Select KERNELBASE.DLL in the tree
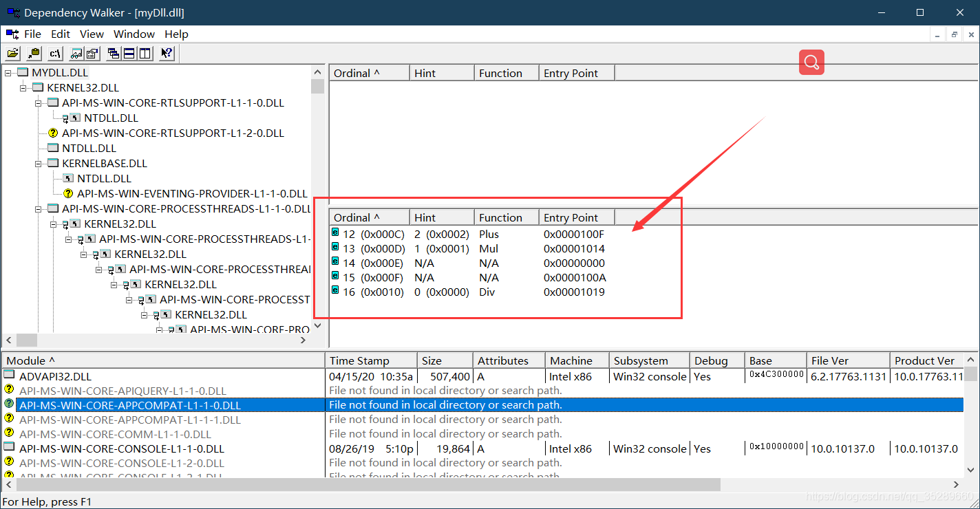Screen dimensions: 980x509 (105, 163)
